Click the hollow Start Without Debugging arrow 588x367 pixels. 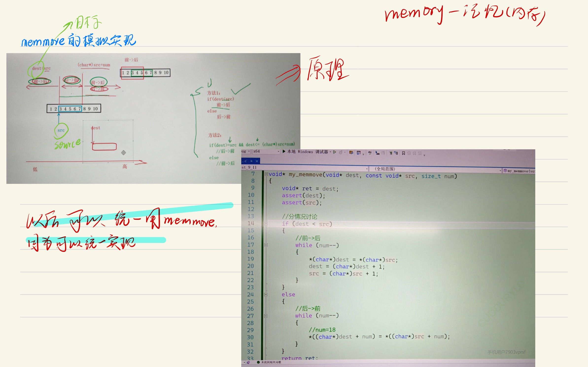point(335,152)
